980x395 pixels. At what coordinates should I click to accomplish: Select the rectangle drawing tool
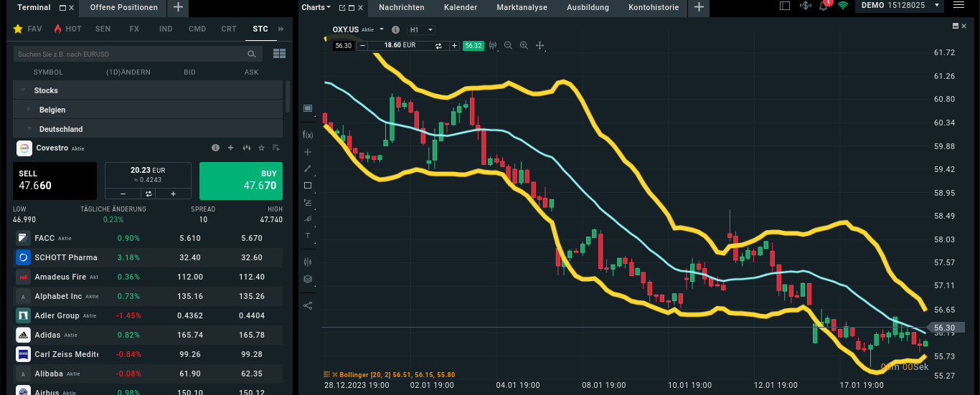(308, 185)
